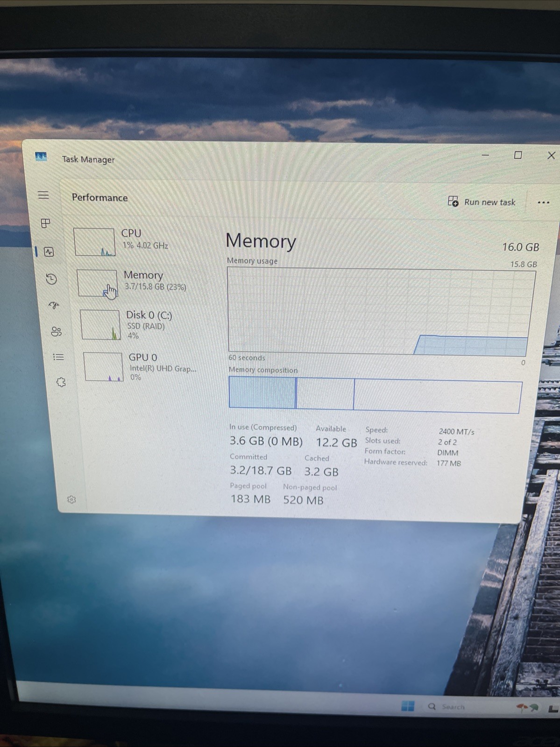Click the "177 MB" hardware reserved value
Image resolution: width=560 pixels, height=747 pixels.
coord(448,463)
